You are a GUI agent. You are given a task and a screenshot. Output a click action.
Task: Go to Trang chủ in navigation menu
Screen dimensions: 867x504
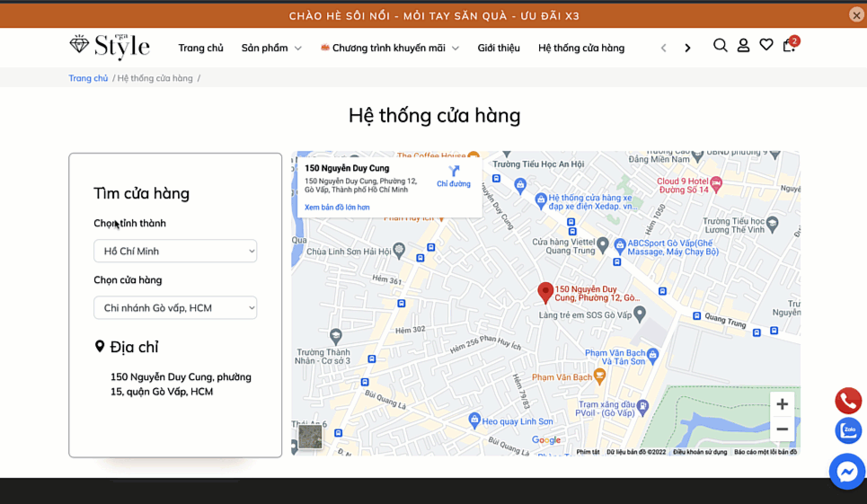click(200, 49)
